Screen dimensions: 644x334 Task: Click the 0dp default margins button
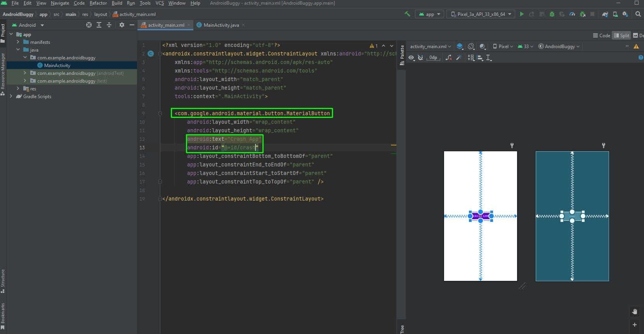click(433, 57)
